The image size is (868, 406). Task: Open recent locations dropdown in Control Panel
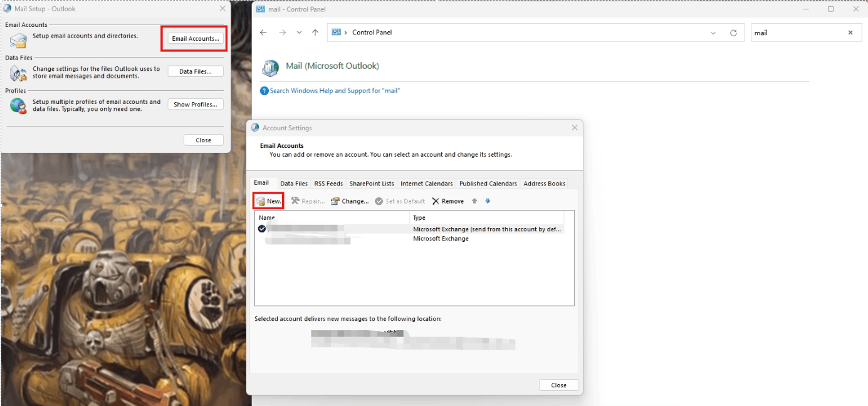(299, 33)
